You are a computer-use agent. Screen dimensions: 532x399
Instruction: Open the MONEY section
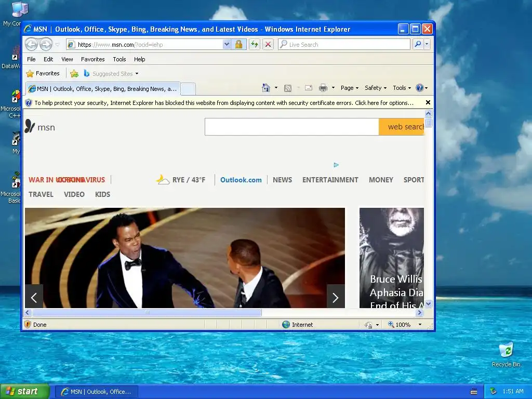click(x=381, y=180)
